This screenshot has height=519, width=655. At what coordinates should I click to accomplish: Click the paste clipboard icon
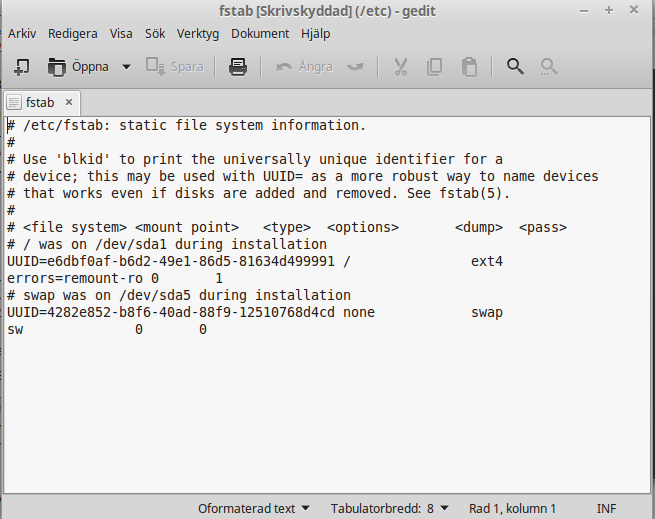[469, 67]
